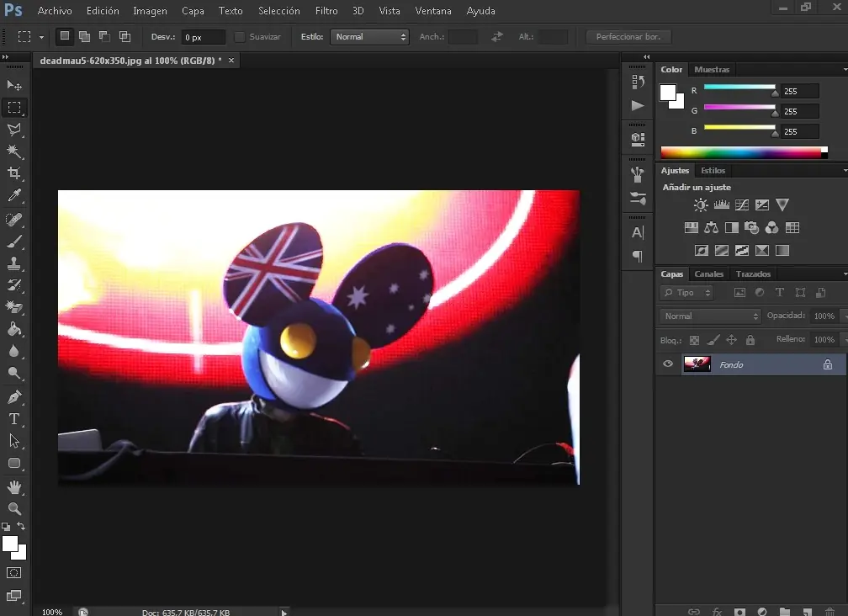
Task: Add a Curves adjustment
Action: pos(742,205)
